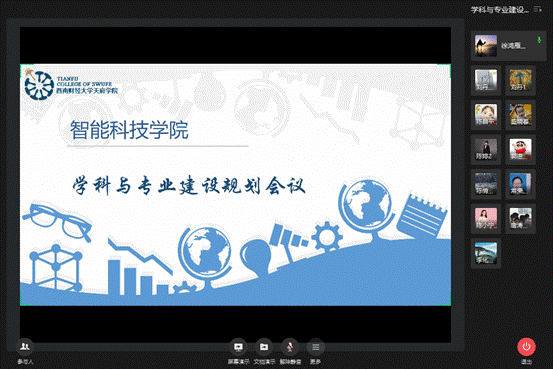
Task: Open the participants list icon
Action: pos(25,347)
